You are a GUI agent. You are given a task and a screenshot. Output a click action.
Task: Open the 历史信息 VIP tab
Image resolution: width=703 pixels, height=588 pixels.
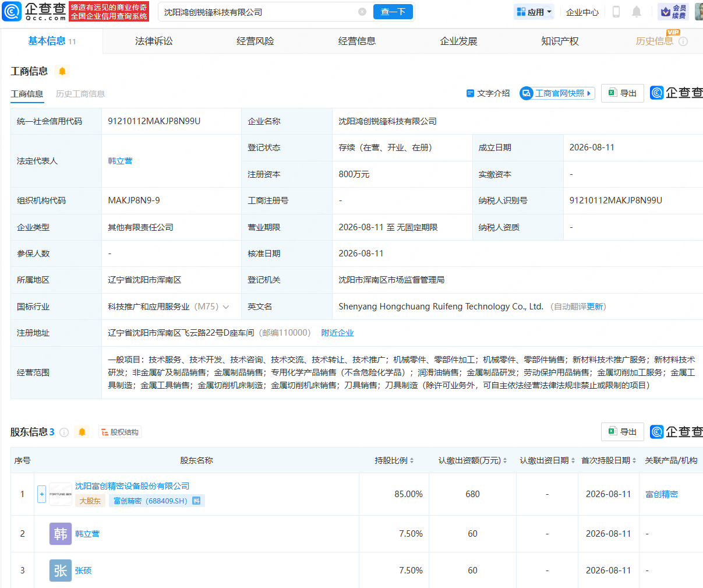tap(655, 41)
